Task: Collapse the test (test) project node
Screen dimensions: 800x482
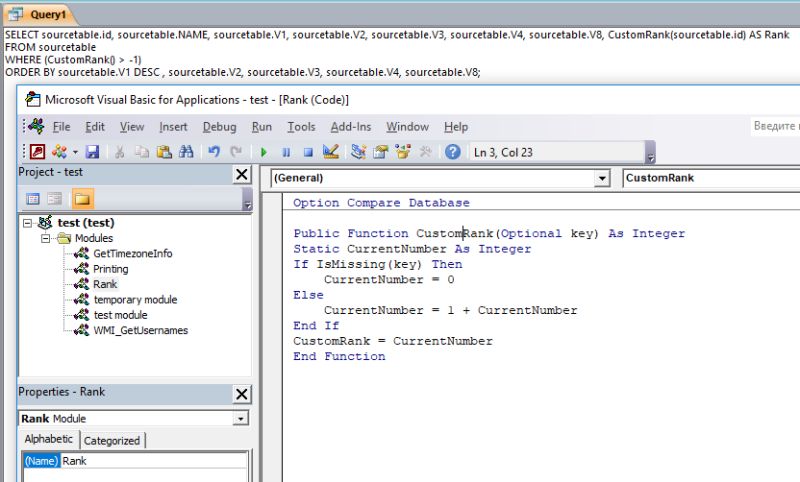Action: tap(28, 223)
